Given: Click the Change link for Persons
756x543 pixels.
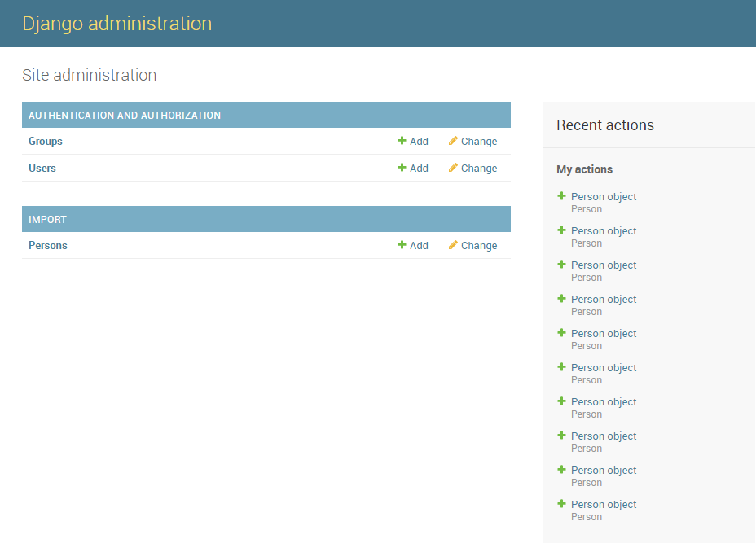Looking at the screenshot, I should click(x=478, y=245).
